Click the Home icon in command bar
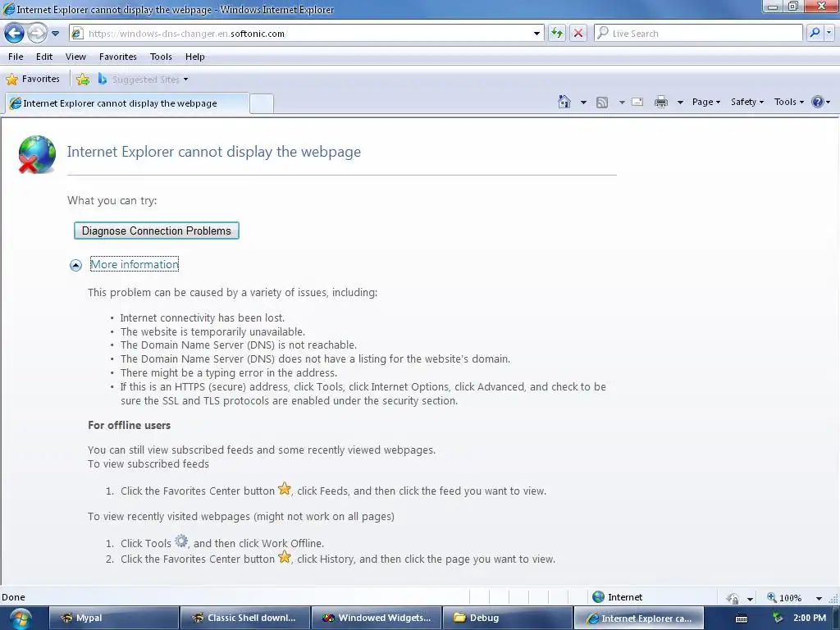This screenshot has width=840, height=630. click(x=564, y=102)
